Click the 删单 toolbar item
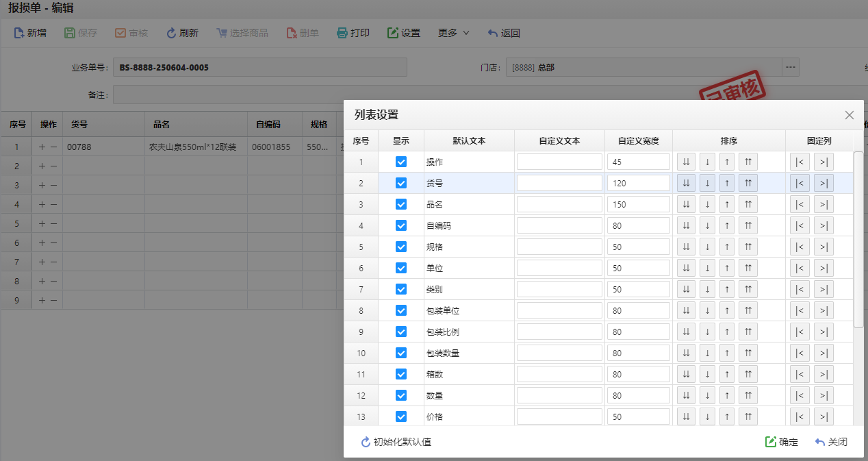The image size is (868, 461). tap(303, 33)
